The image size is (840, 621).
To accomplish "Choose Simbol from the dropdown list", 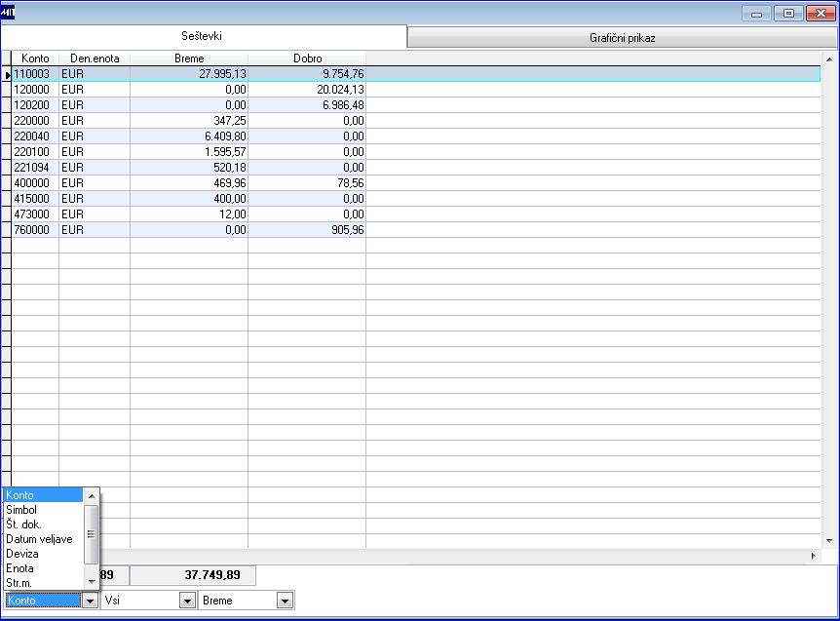I will (44, 510).
